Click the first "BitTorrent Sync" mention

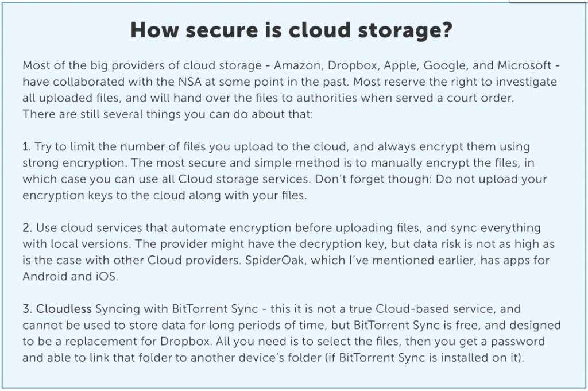215,309
